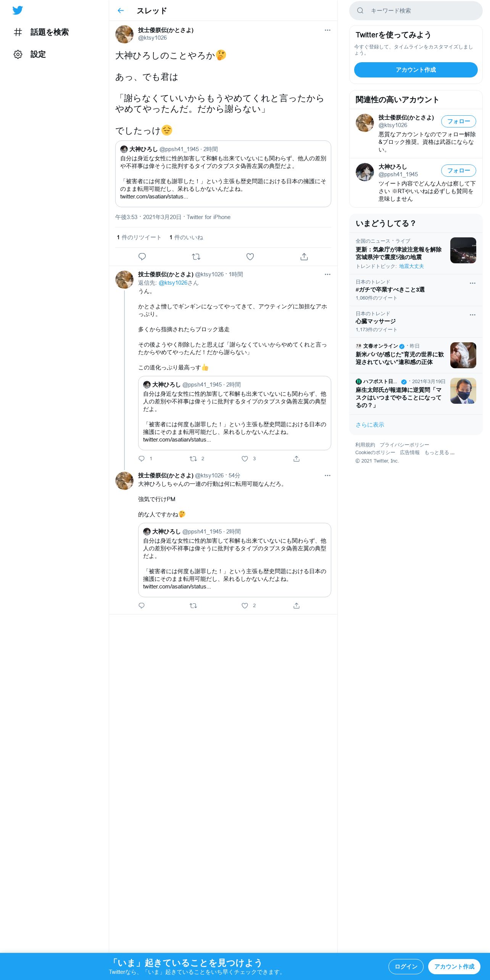This screenshot has width=490, height=980.
Task: Click the Twitter bird logo
Action: pyautogui.click(x=18, y=10)
